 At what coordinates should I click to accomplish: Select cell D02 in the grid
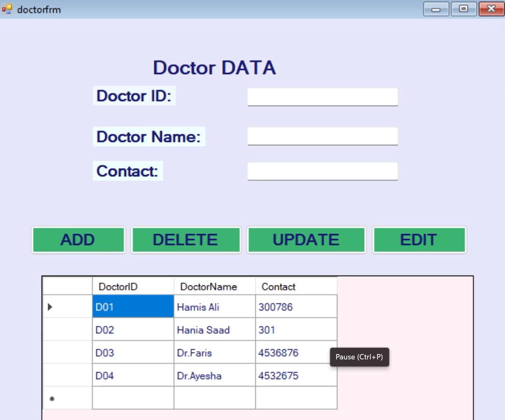click(x=133, y=330)
